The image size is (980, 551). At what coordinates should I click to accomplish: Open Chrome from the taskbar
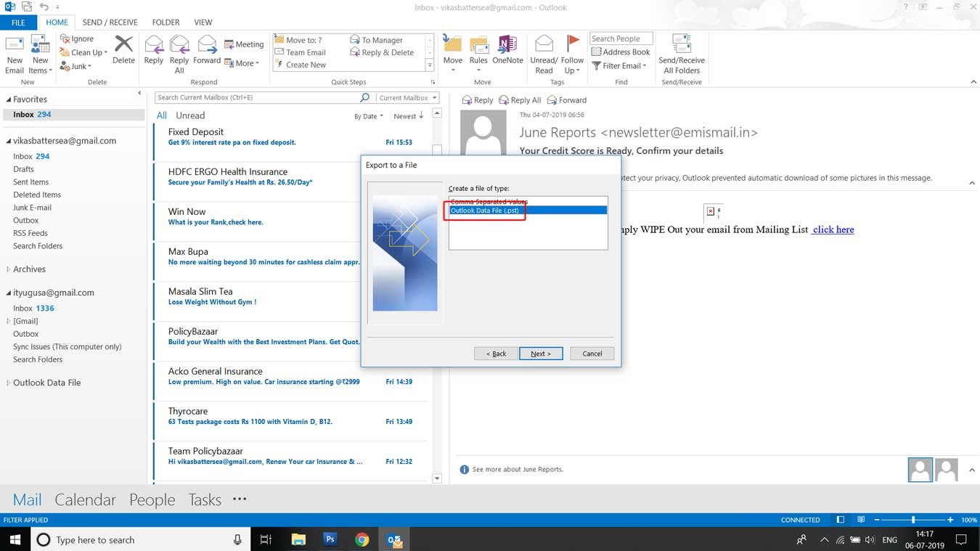[362, 539]
